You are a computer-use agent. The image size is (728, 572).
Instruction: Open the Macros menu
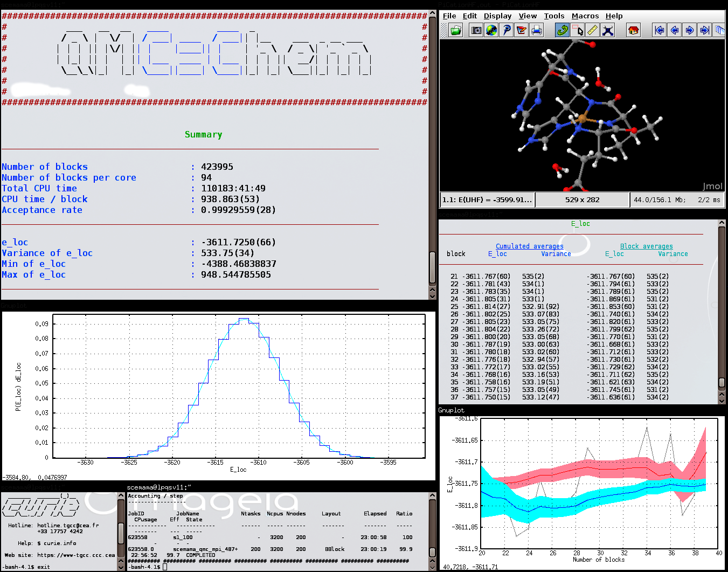pyautogui.click(x=585, y=16)
